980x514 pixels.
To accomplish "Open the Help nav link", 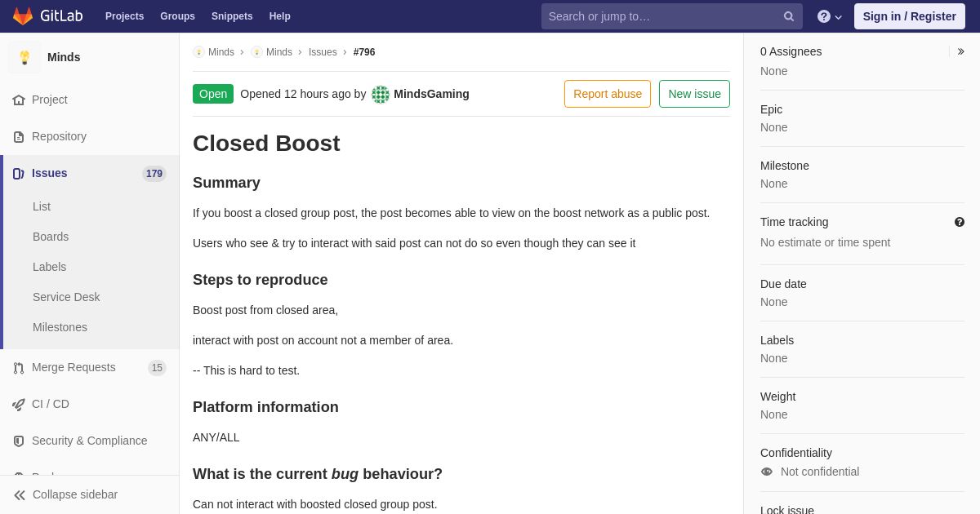I will click(280, 16).
